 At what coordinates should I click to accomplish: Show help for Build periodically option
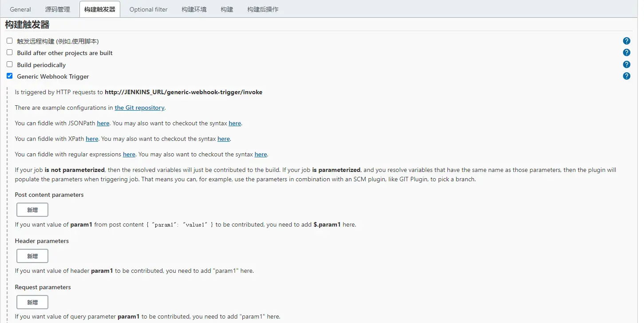click(x=626, y=64)
